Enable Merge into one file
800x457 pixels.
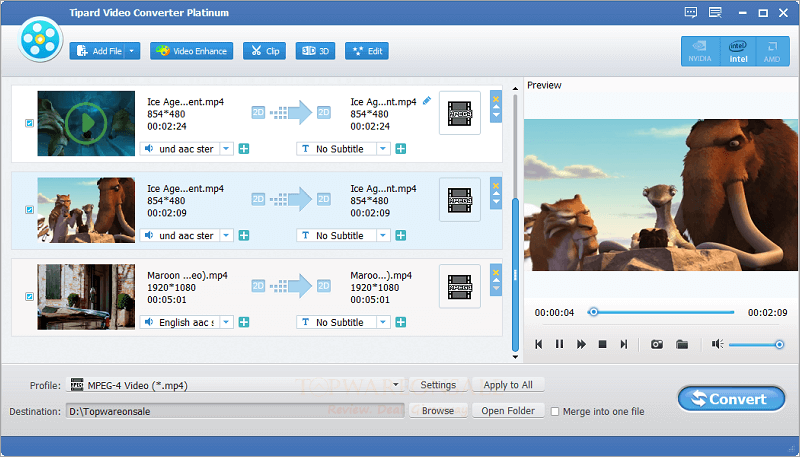(x=555, y=411)
